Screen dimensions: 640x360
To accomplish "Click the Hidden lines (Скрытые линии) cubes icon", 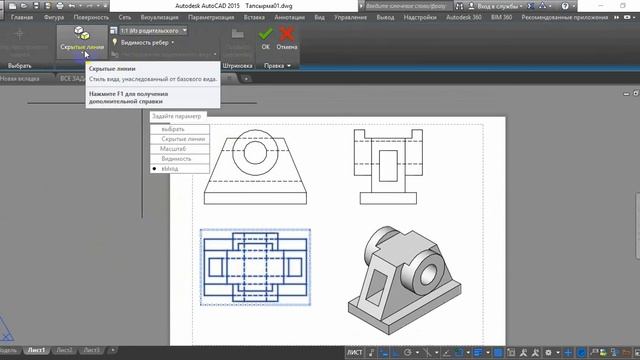I will click(x=82, y=33).
